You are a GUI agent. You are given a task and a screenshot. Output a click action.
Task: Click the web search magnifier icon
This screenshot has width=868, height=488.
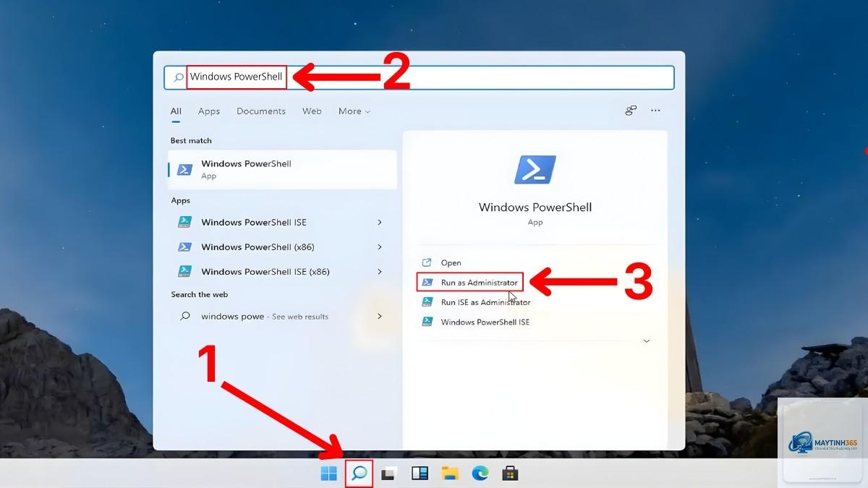[x=185, y=316]
